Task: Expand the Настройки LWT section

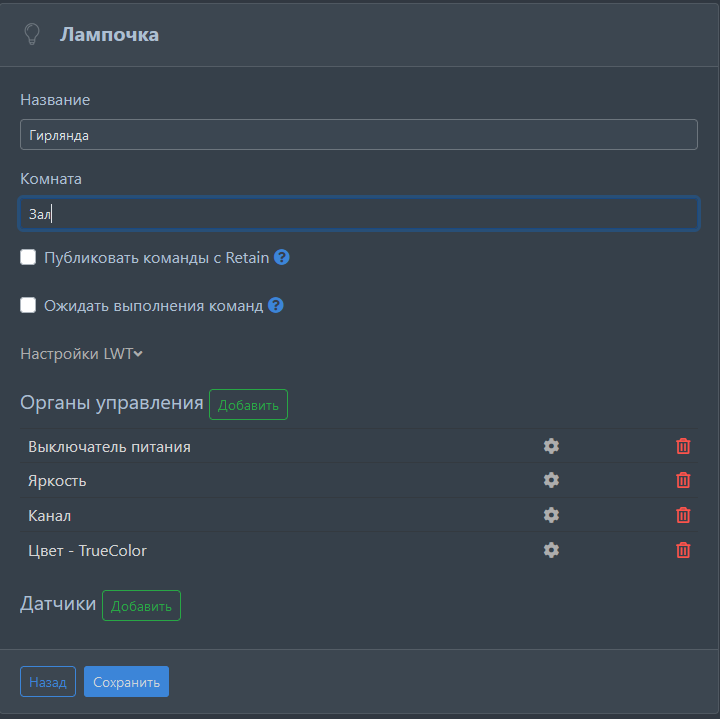Action: click(x=82, y=353)
